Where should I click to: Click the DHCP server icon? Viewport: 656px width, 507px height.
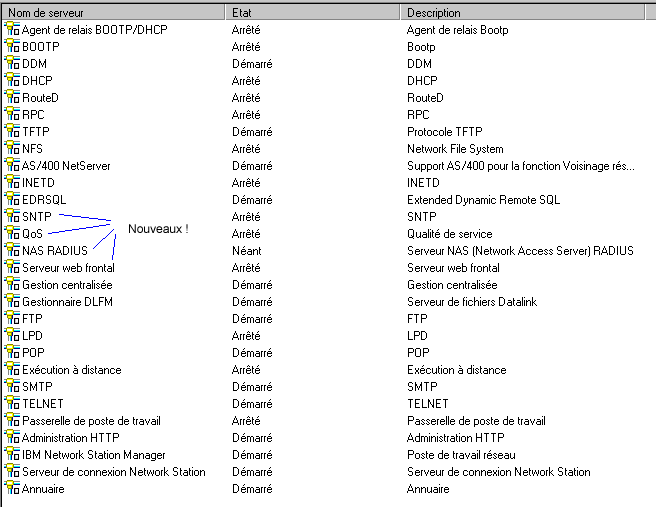tap(12, 80)
